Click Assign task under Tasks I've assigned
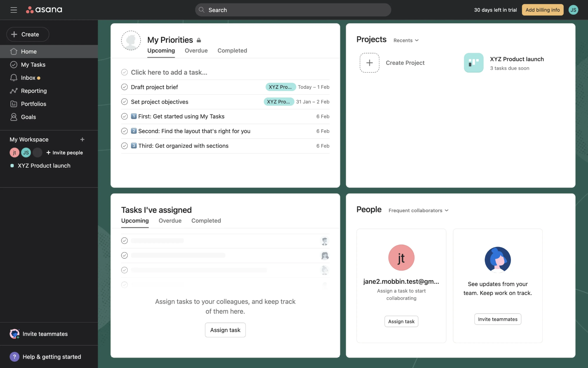The width and height of the screenshot is (588, 368). [225, 330]
